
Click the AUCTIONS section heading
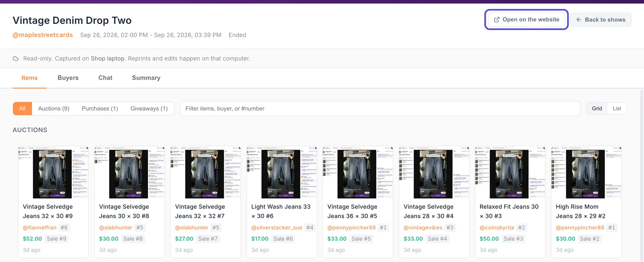30,130
